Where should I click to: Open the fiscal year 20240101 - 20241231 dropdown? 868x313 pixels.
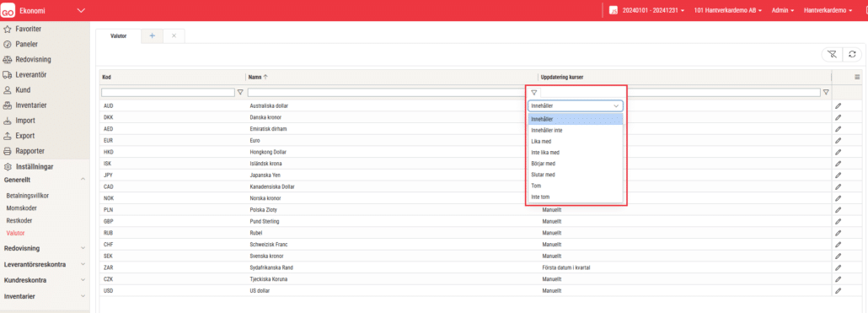click(652, 10)
